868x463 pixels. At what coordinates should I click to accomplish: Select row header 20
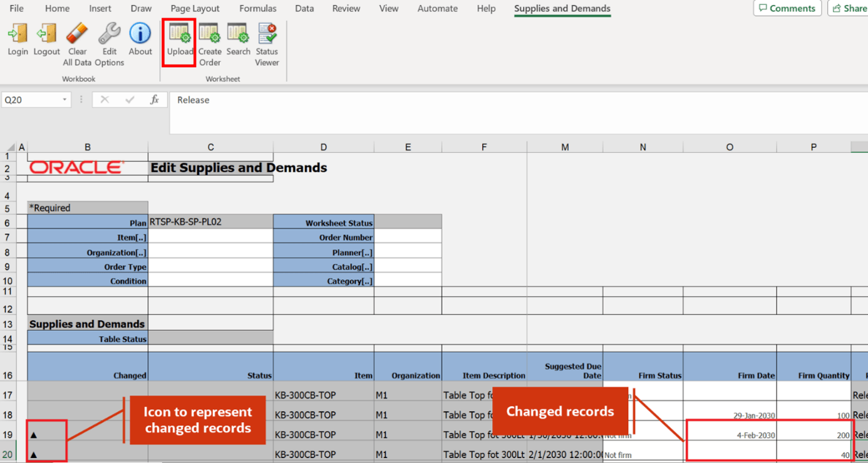click(8, 454)
